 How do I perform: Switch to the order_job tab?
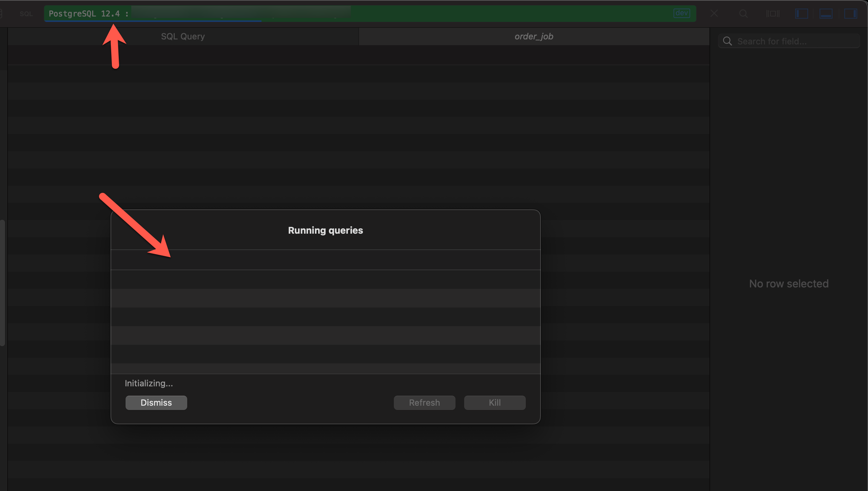click(534, 36)
